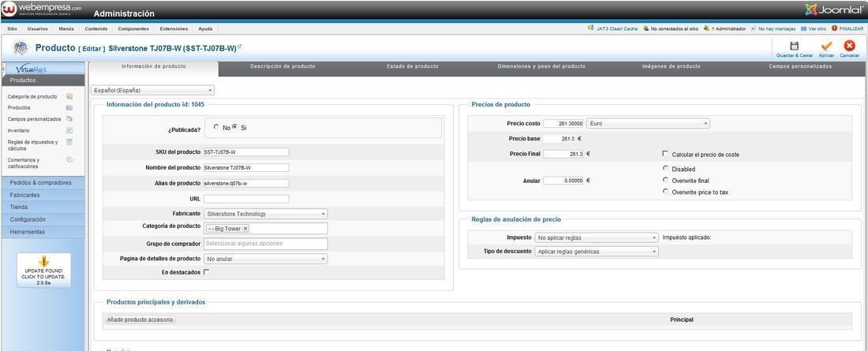The width and height of the screenshot is (868, 351).
Task: Open the Usuarios menu
Action: (x=38, y=28)
